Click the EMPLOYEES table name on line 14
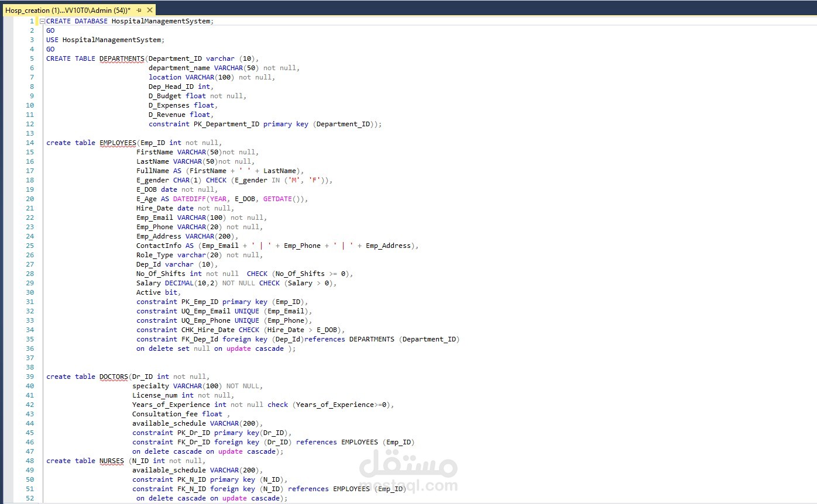This screenshot has width=817, height=504. click(118, 143)
